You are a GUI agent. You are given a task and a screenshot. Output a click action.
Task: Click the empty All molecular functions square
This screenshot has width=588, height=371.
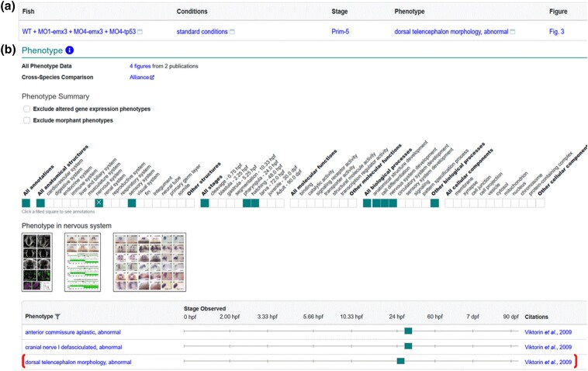click(x=294, y=203)
